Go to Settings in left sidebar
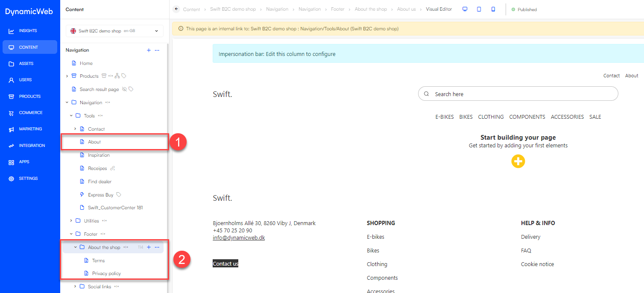The height and width of the screenshot is (293, 644). click(x=28, y=179)
